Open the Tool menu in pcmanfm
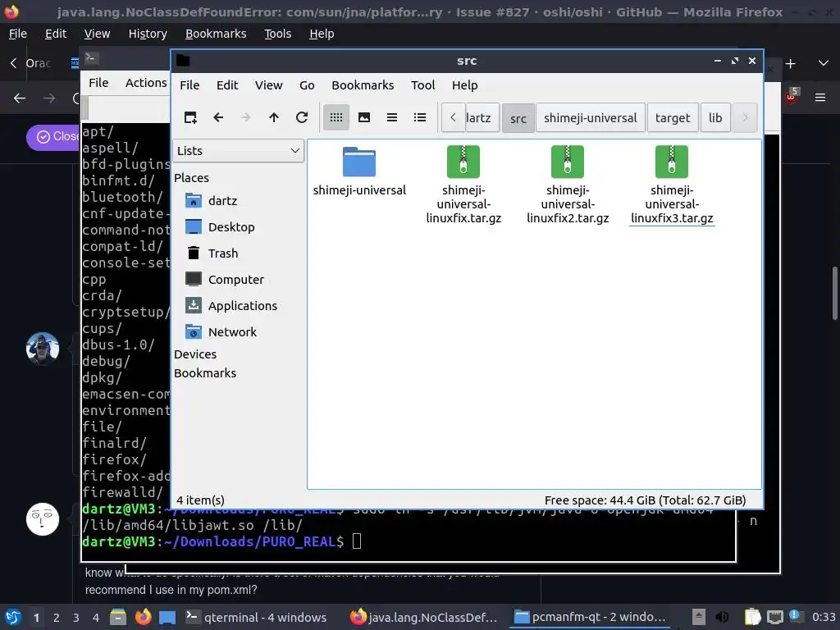Viewport: 840px width, 630px height. (x=422, y=85)
